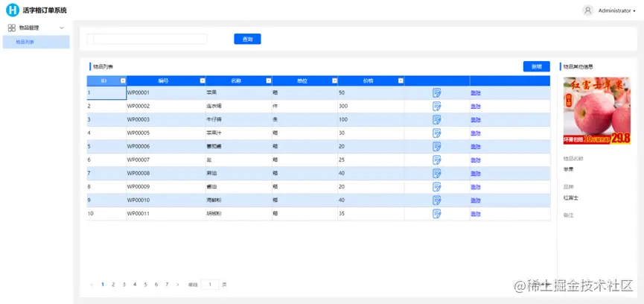Viewport: 644px width, 304px height.
Task: Click edit icon in WP00003 row
Action: [436, 119]
